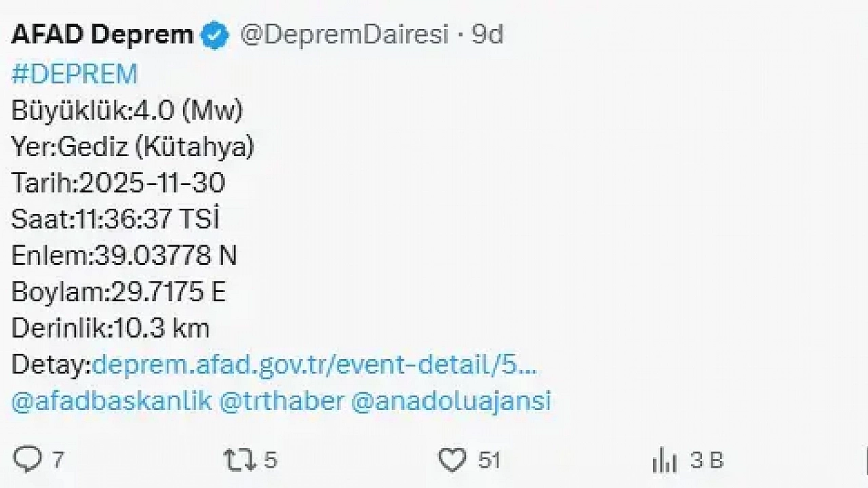This screenshot has width=868, height=488.
Task: Click the retweet arrows icon
Action: 239,460
